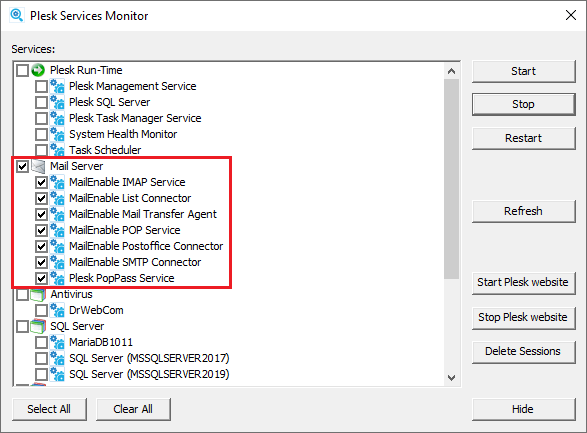Click the Mail Server envelope icon
587x433 pixels.
(x=38, y=166)
